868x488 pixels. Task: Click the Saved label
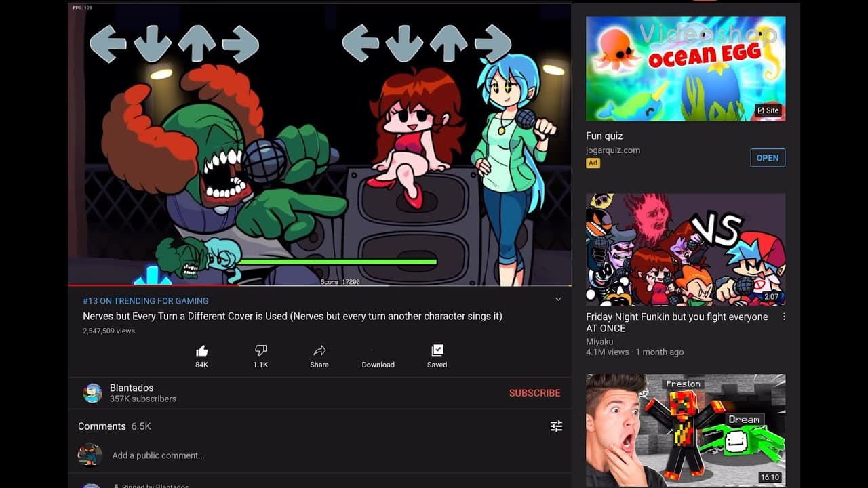click(x=437, y=365)
